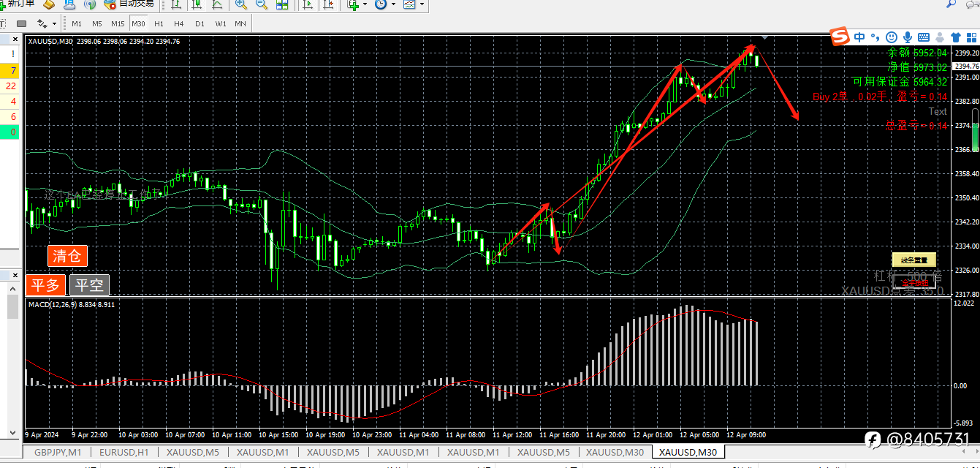The width and height of the screenshot is (980, 468).
Task: Enable chart auto scroll icon
Action: [x=308, y=4]
